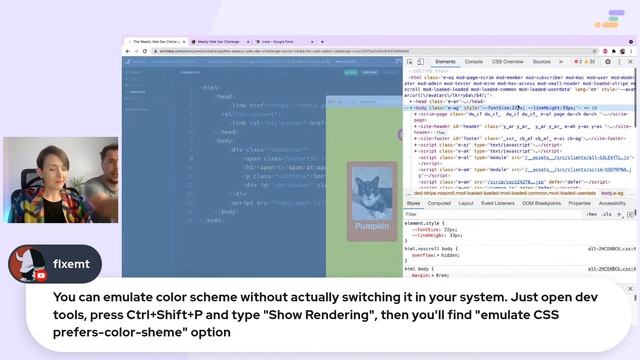This screenshot has height=360, width=640.
Task: Open the DevTools three-dot customize menu
Action: tap(619, 62)
